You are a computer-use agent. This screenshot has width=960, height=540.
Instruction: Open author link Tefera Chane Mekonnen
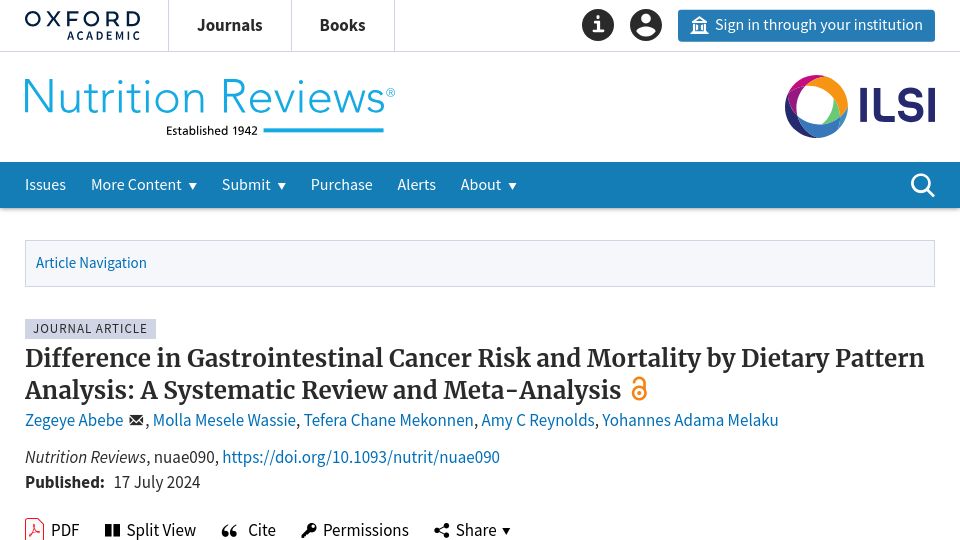[x=389, y=421]
